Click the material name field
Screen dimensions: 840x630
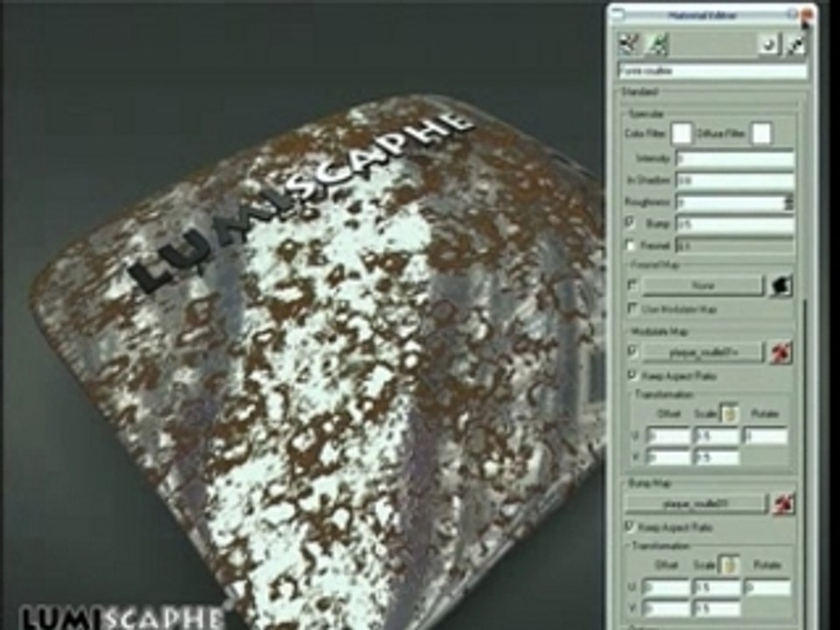coord(712,71)
